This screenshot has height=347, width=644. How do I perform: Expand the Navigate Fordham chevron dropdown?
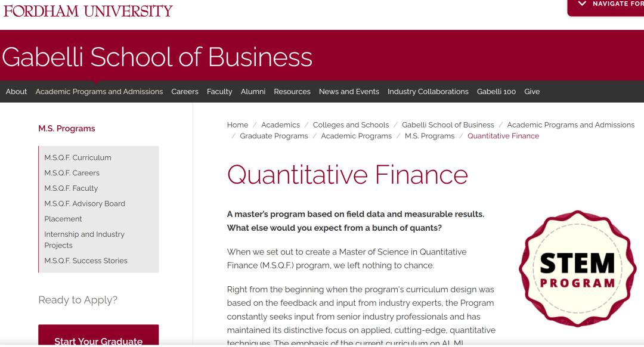583,4
